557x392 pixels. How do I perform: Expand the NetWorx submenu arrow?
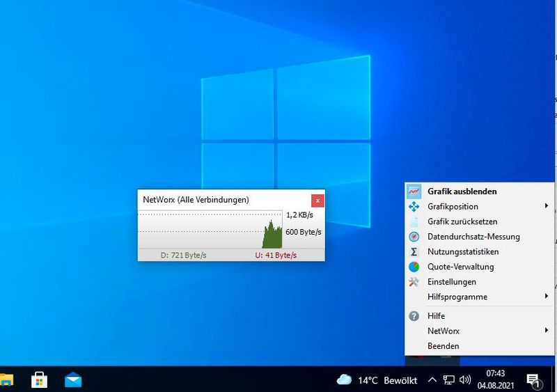[x=547, y=330]
